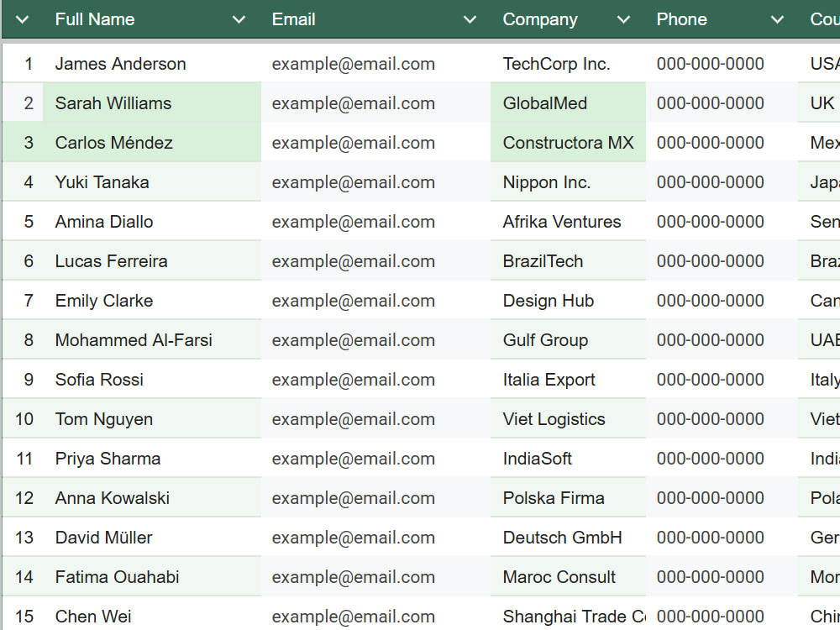Select row number 12

point(23,497)
